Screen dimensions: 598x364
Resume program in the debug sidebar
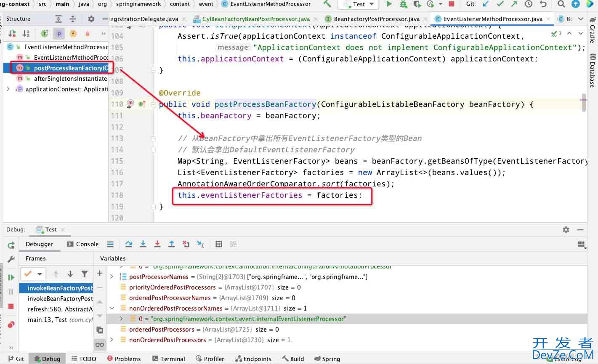(x=11, y=277)
